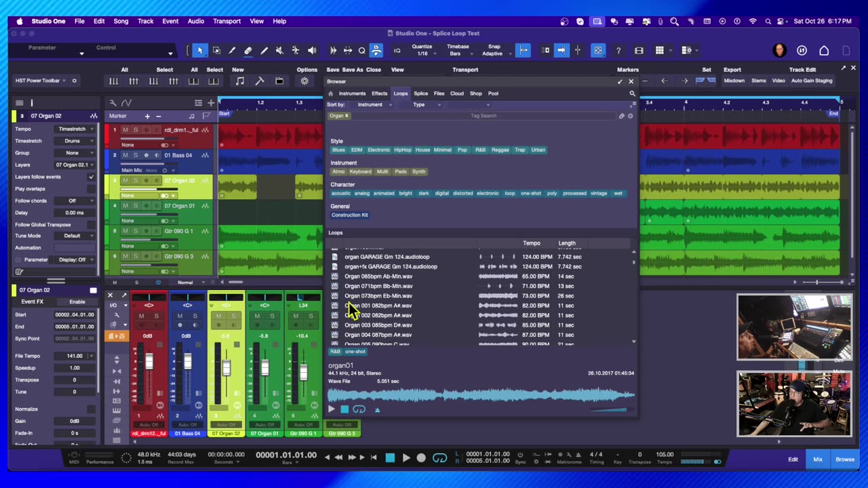This screenshot has width=868, height=488.
Task: Click the return to zero transport button
Action: click(x=374, y=457)
